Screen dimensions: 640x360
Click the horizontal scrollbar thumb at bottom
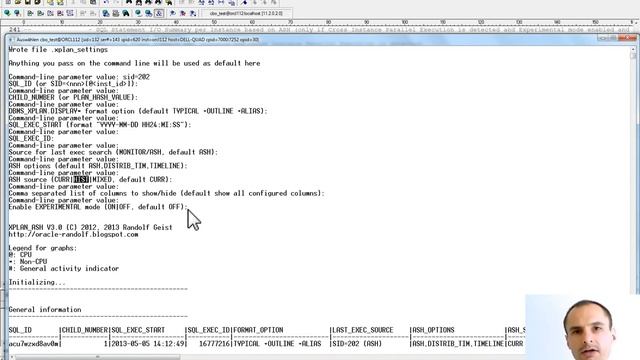[98, 357]
